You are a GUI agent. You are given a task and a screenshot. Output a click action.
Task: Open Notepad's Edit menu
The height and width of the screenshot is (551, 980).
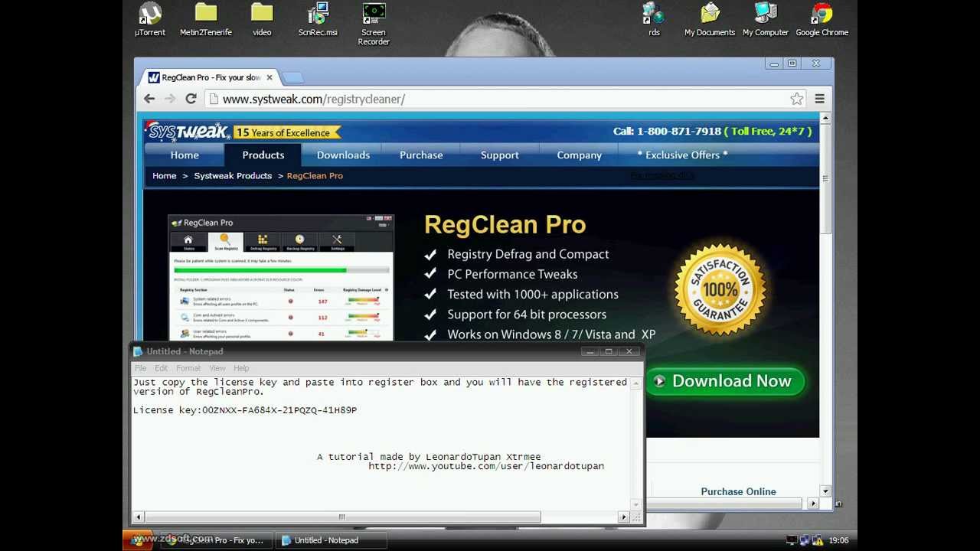161,368
